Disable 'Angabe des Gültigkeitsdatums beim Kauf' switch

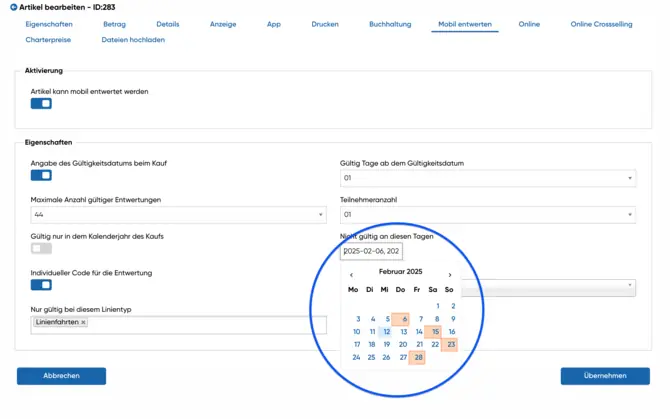click(x=41, y=176)
